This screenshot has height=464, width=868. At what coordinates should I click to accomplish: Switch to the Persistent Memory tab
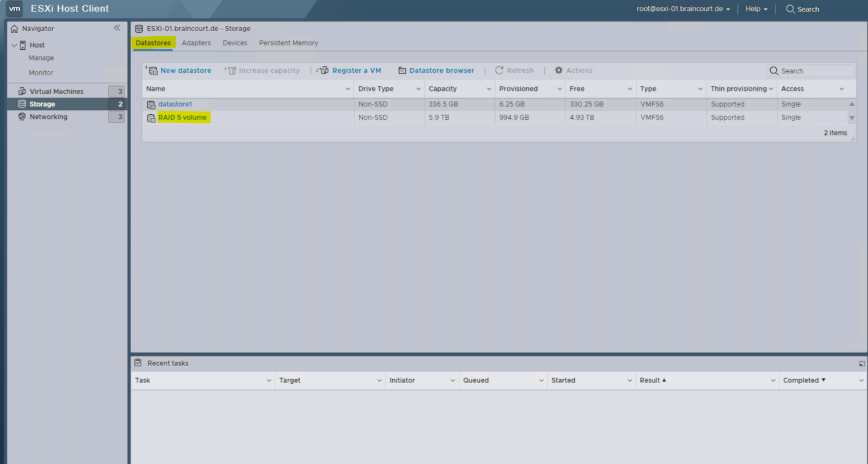(x=288, y=43)
